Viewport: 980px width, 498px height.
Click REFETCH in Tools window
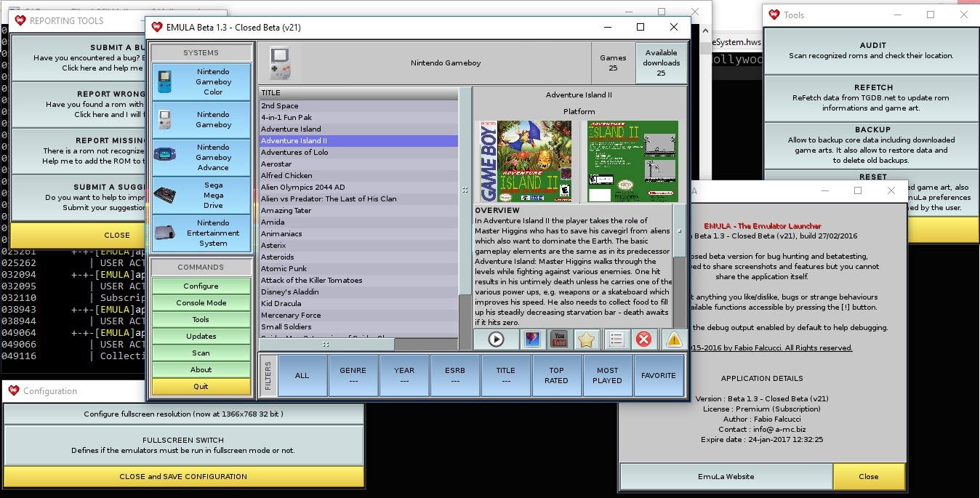(872, 97)
